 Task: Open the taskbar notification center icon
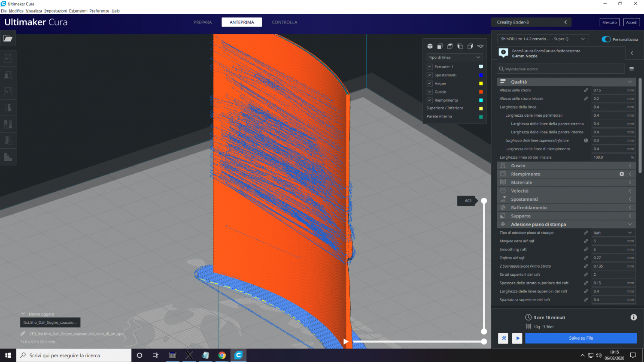pyautogui.click(x=633, y=355)
